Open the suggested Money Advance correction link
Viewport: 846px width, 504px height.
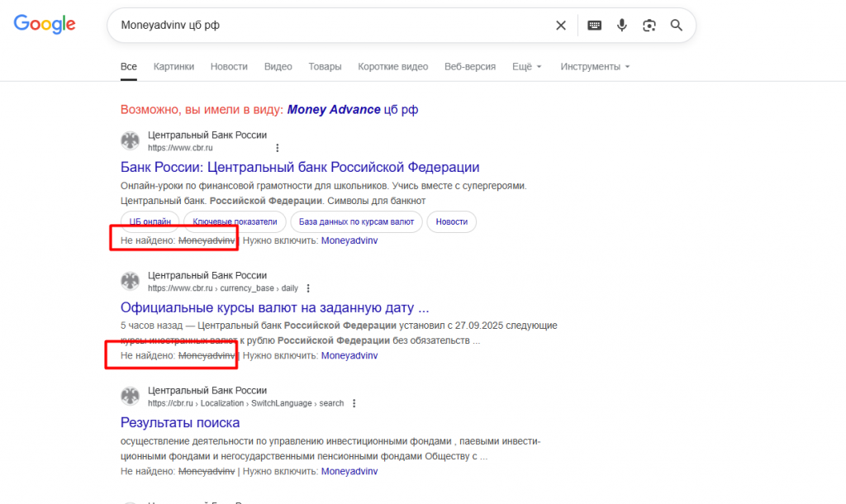[x=334, y=110]
